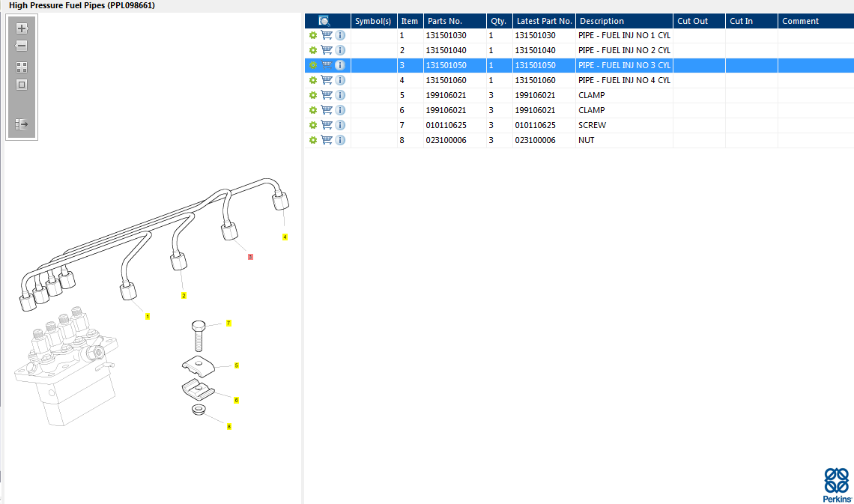This screenshot has height=504, width=854.
Task: Click SCREW description cell
Action: pyautogui.click(x=624, y=125)
